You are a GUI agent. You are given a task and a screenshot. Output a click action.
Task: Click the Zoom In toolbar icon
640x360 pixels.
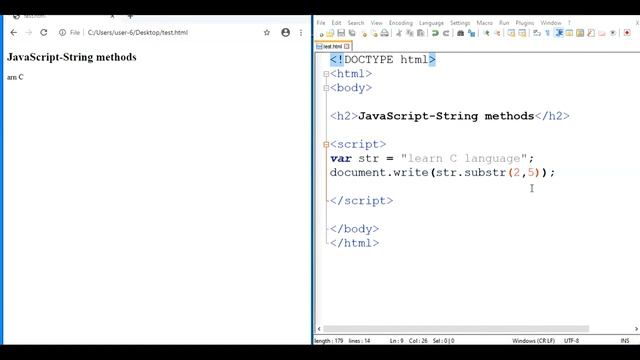tap(486, 33)
